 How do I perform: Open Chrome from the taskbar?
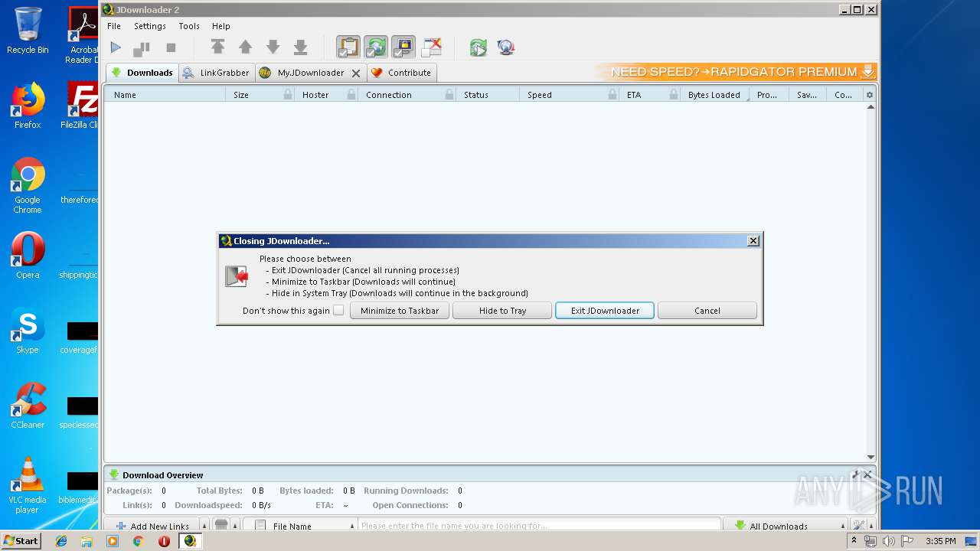coord(138,540)
